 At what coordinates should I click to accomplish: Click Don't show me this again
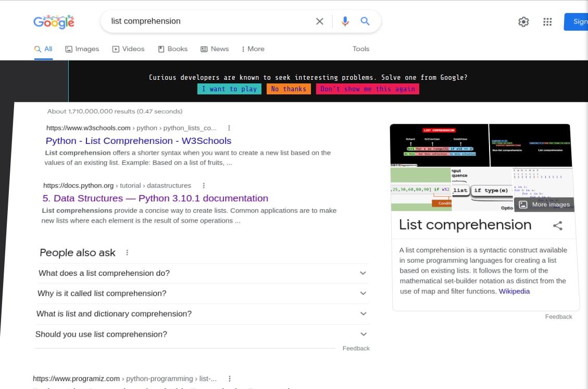click(368, 89)
